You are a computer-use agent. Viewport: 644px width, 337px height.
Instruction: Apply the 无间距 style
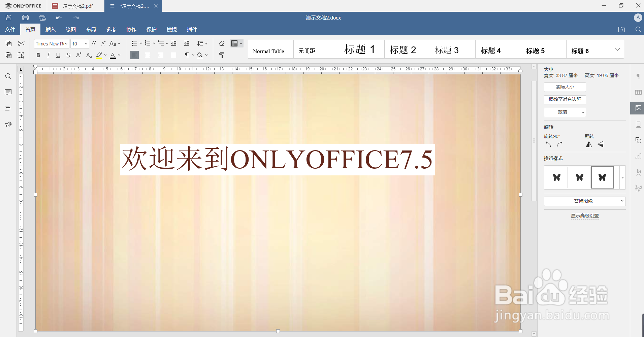316,49
